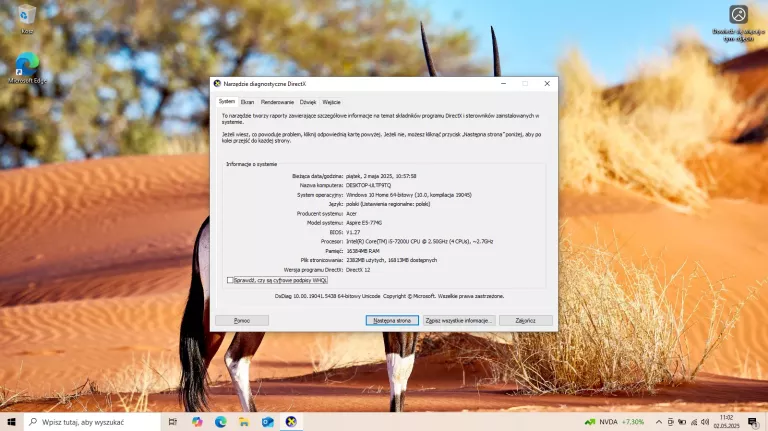Click the taskbar search box 'Wpisz tutaj, aby wyszukać'
Screen dimensions: 768x431
[92, 422]
